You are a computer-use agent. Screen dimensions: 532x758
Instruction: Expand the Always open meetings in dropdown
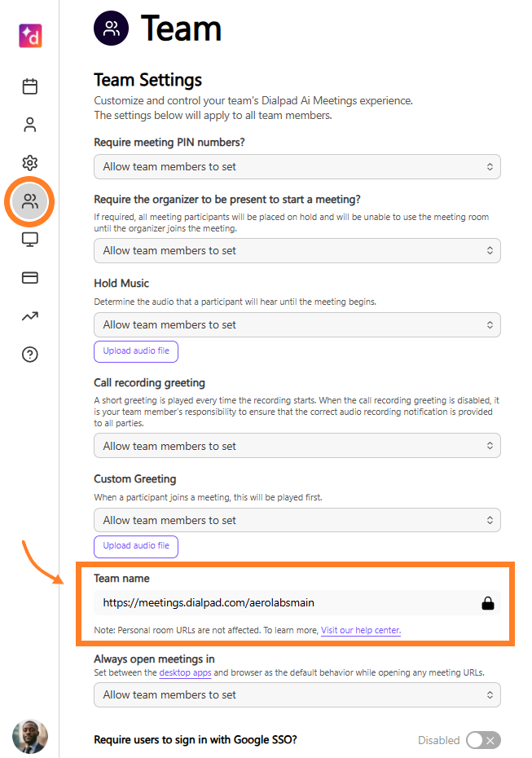point(297,694)
